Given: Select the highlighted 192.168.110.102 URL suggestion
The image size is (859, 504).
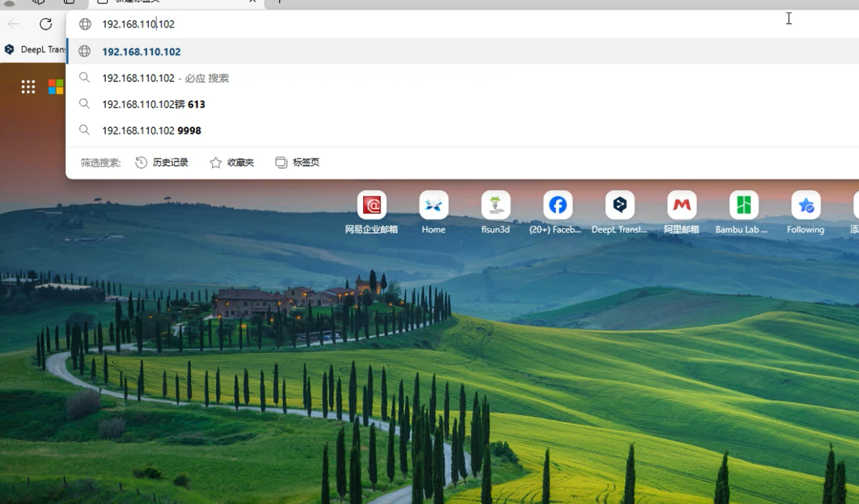Looking at the screenshot, I should [x=142, y=51].
